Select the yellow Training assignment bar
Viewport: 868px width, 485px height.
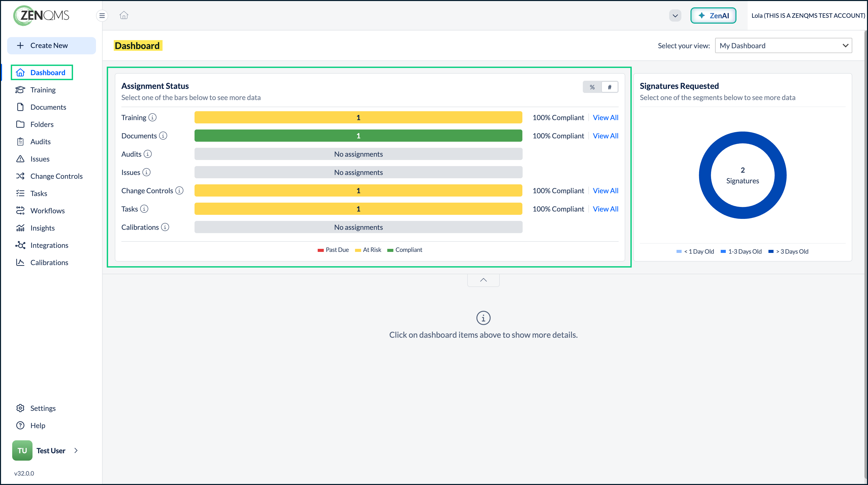(358, 117)
